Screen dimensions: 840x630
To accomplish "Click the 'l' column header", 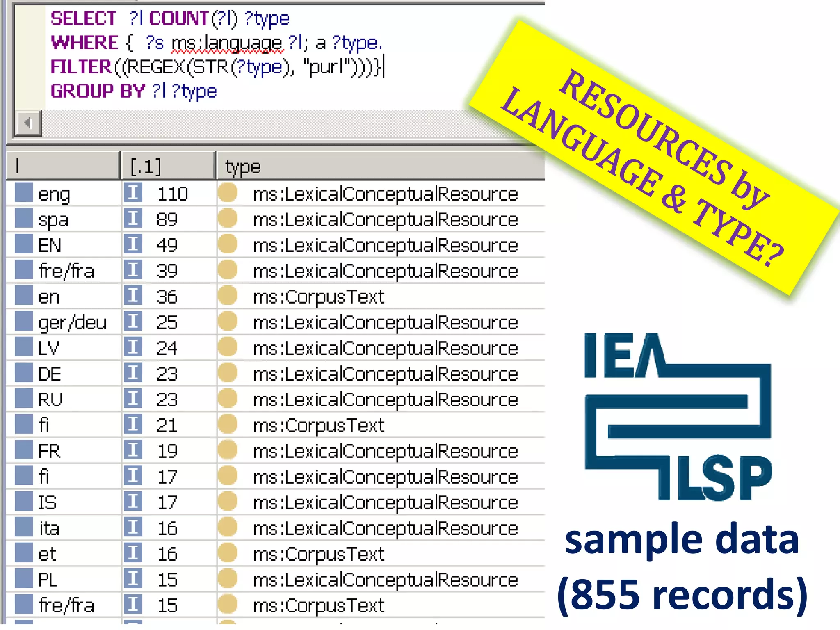I will click(63, 166).
